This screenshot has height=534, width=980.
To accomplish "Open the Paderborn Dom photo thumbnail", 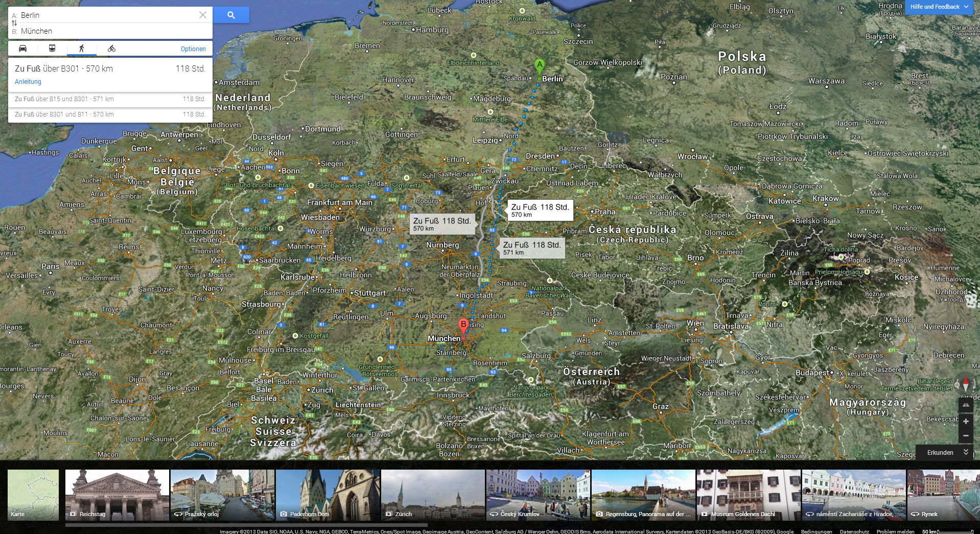I will (328, 495).
